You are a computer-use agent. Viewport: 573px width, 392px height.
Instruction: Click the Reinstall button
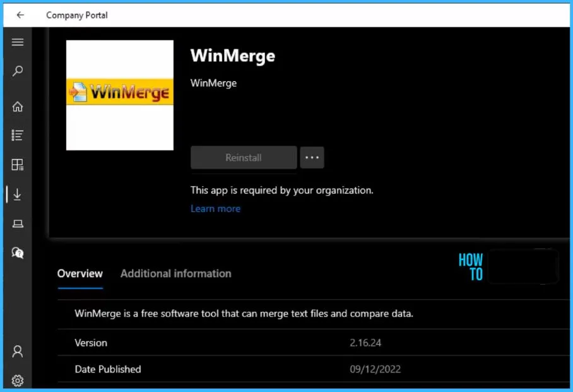[244, 158]
